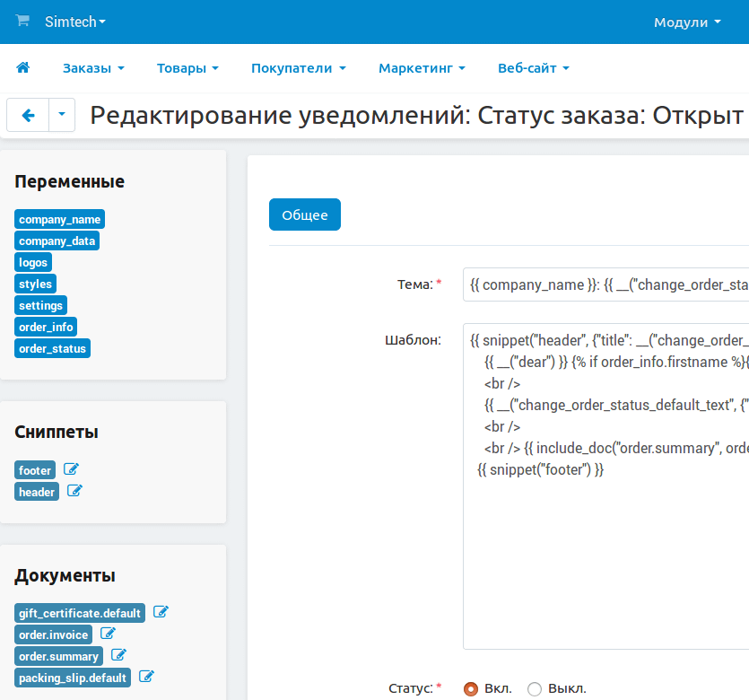Insert the settings variable
The width and height of the screenshot is (749, 700).
(x=40, y=304)
